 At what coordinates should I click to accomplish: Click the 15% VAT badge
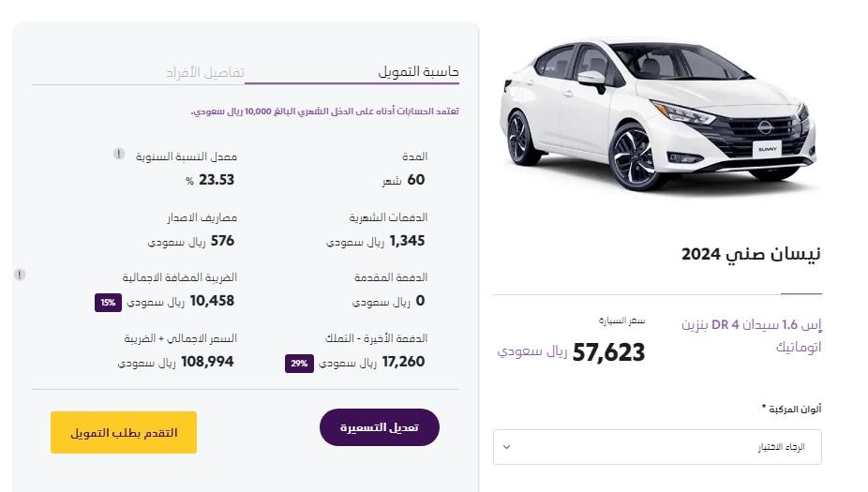click(108, 302)
